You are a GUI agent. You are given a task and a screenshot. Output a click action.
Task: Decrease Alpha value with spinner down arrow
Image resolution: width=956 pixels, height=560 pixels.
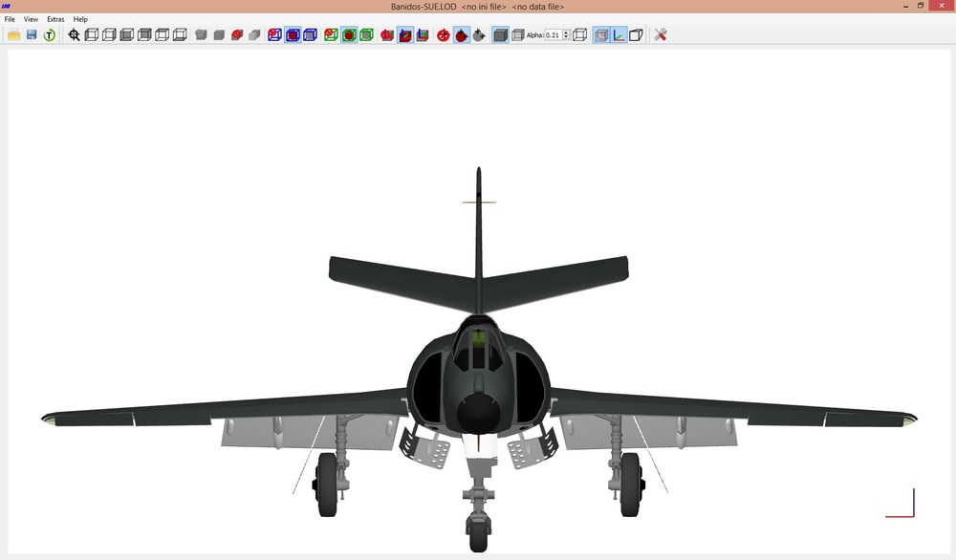566,38
